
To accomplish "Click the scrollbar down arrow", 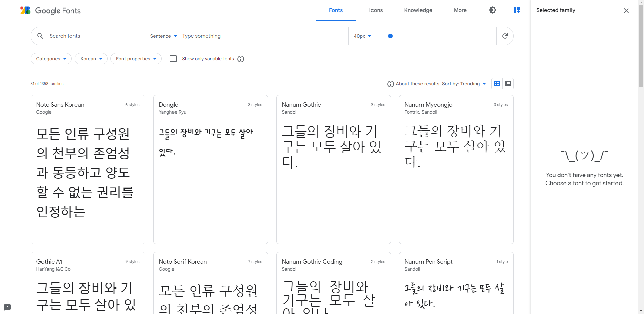I will pyautogui.click(x=641, y=311).
